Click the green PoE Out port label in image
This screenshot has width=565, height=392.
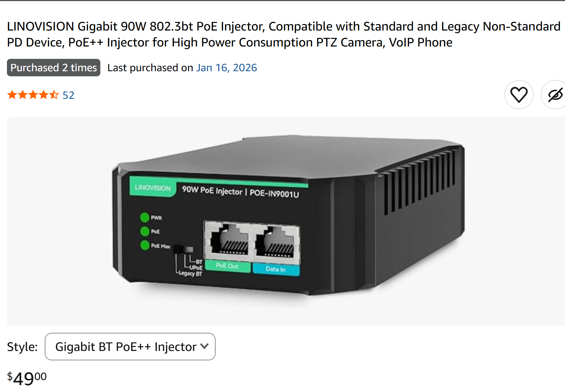pos(228,266)
